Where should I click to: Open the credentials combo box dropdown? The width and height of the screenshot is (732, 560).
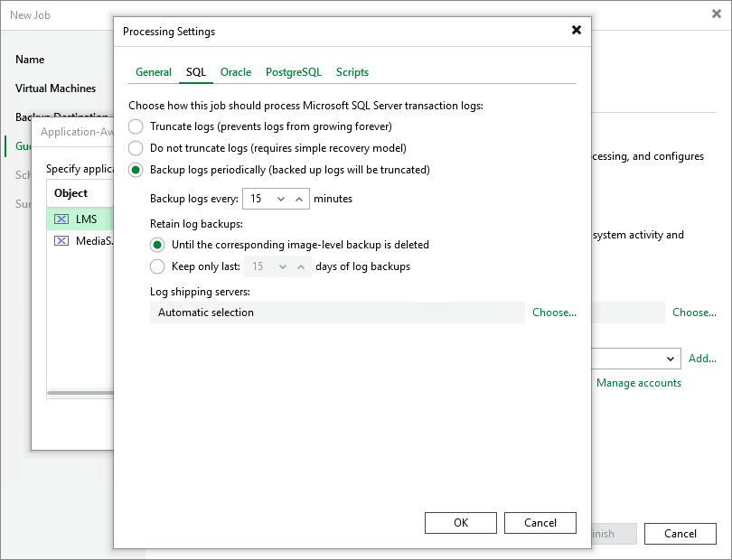(670, 359)
